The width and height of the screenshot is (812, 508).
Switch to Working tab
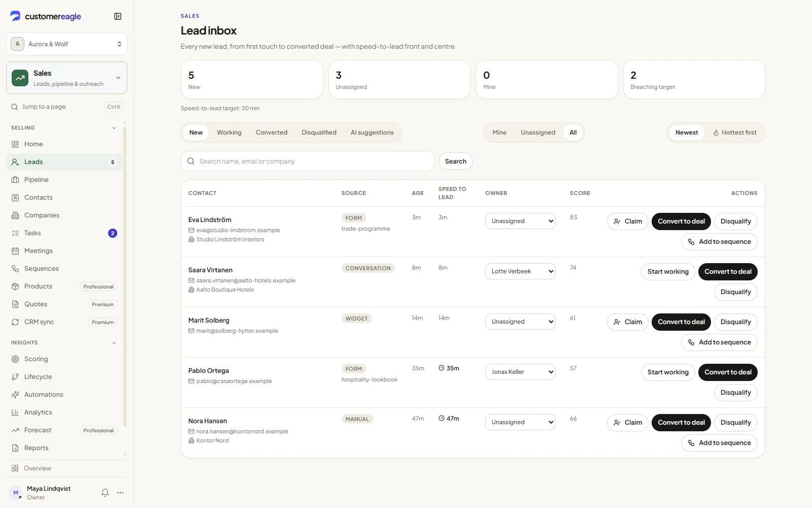(x=229, y=133)
